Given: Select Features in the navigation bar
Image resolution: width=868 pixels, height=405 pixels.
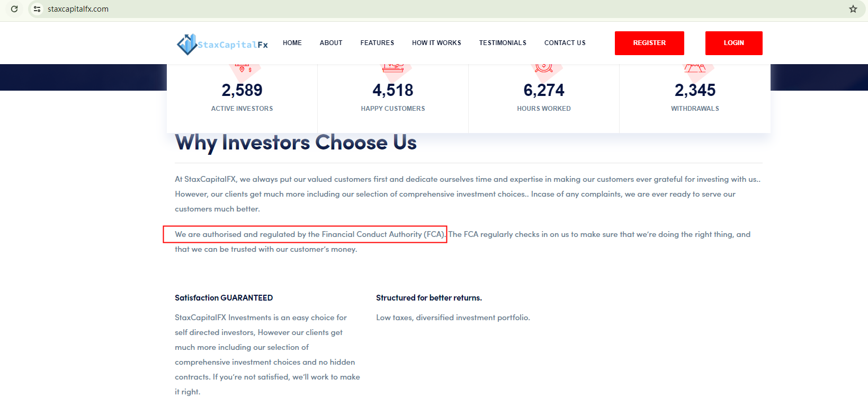Looking at the screenshot, I should tap(377, 43).
